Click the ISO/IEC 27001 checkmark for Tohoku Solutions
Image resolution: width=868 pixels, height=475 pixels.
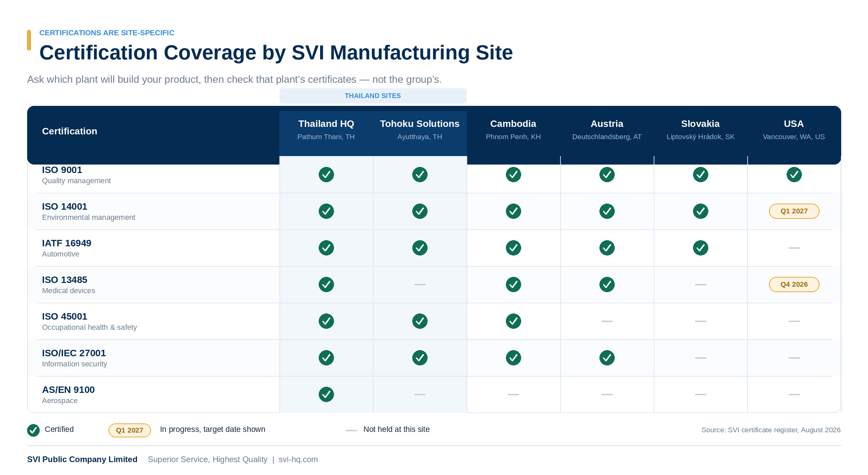tap(420, 358)
